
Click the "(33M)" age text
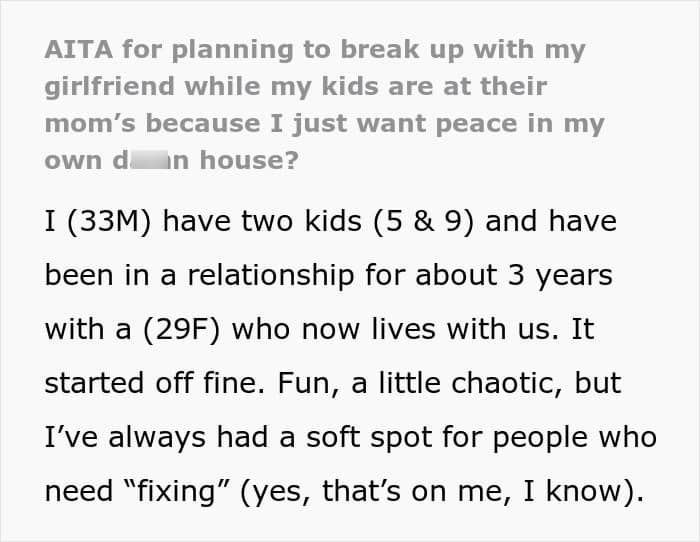109,221
